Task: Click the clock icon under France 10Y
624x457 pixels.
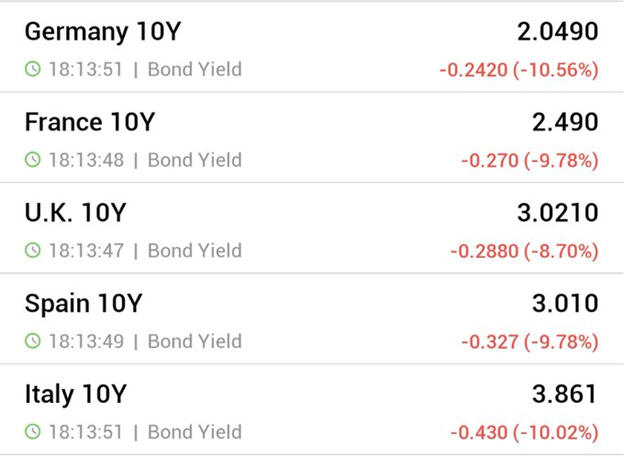Action: coord(33,160)
